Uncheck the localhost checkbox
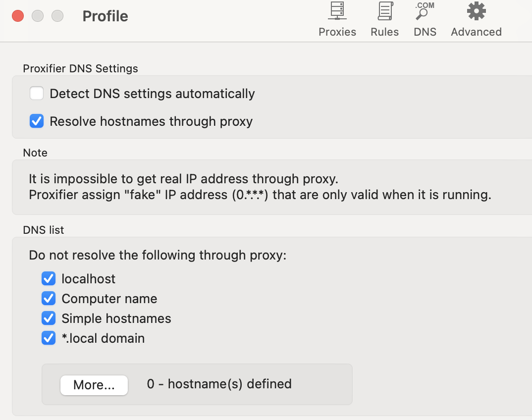 pos(49,279)
